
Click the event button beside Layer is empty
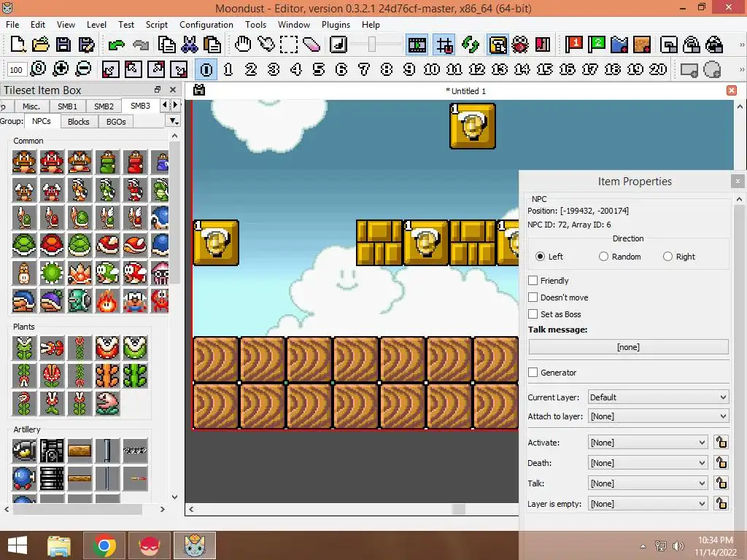(721, 504)
